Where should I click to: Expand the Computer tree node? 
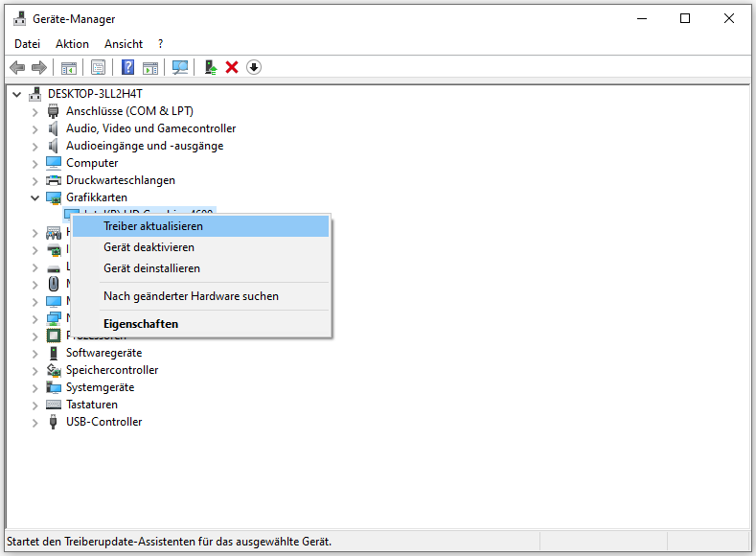(x=34, y=164)
